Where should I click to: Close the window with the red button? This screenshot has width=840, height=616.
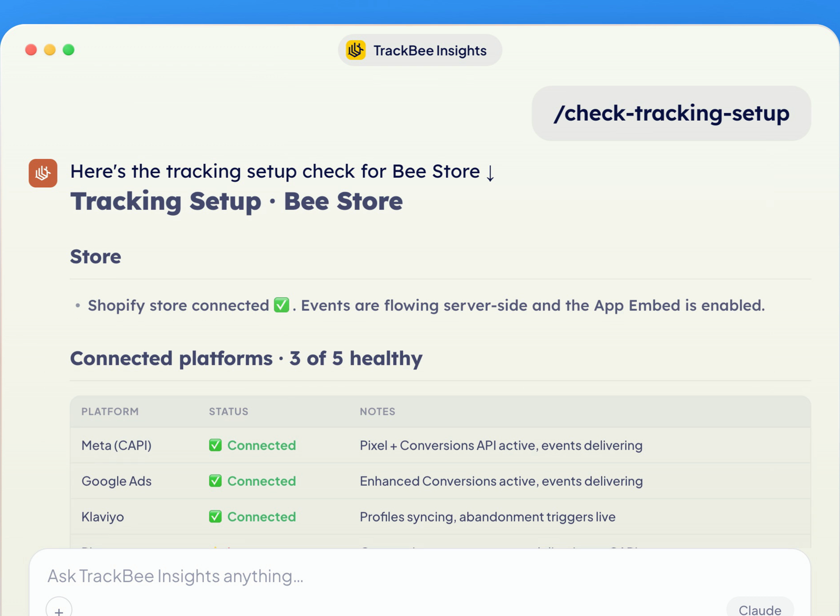(31, 50)
